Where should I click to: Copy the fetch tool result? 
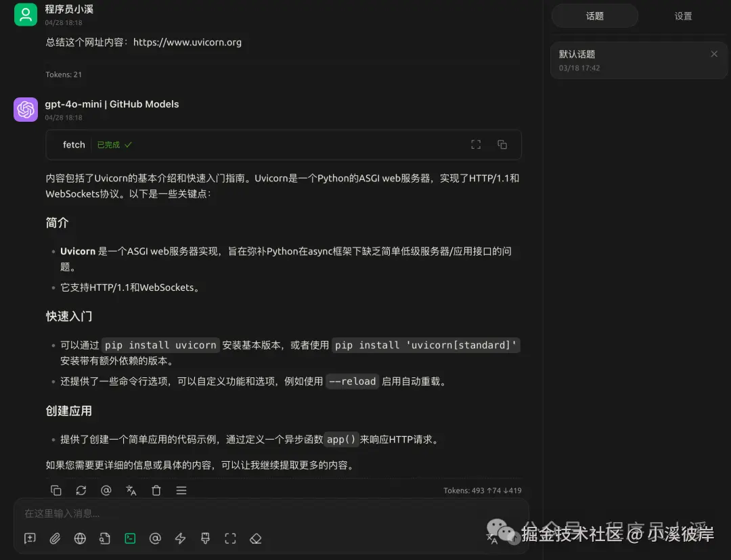tap(502, 145)
